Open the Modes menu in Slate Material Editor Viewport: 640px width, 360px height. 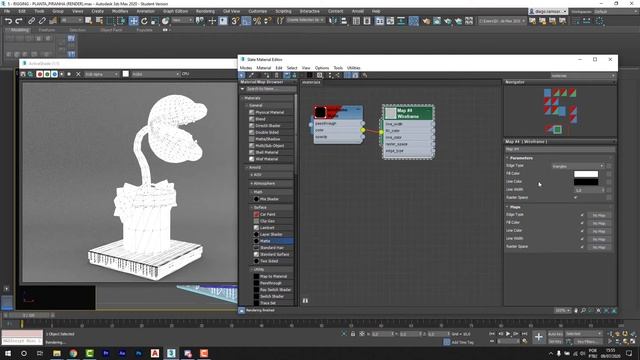[246, 68]
